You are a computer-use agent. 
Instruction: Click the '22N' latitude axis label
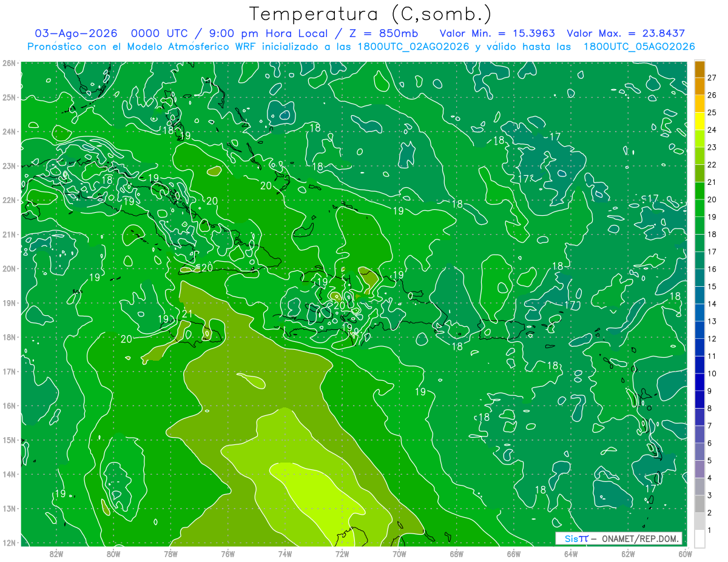click(x=8, y=200)
